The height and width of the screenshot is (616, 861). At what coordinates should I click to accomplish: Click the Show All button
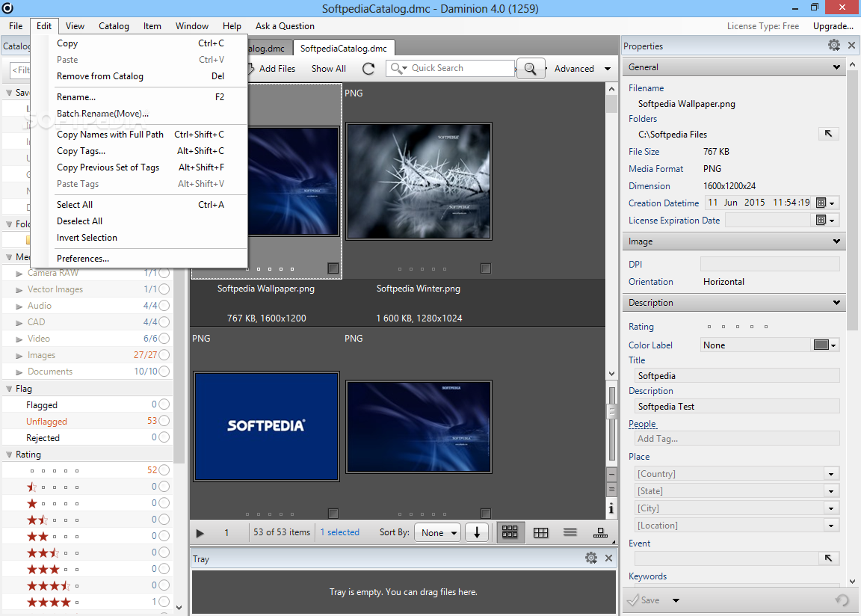(328, 69)
